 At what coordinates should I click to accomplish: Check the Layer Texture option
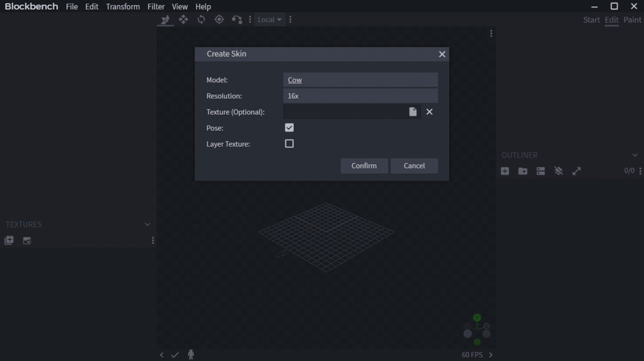tap(289, 144)
